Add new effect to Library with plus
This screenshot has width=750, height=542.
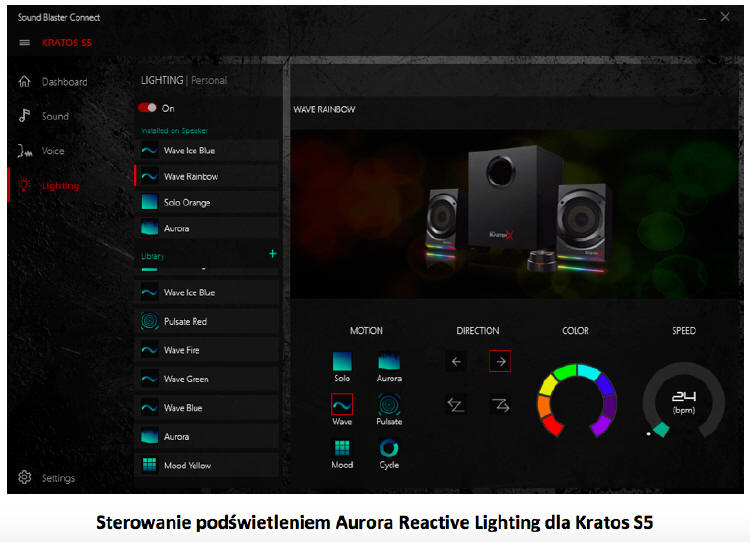pyautogui.click(x=273, y=254)
